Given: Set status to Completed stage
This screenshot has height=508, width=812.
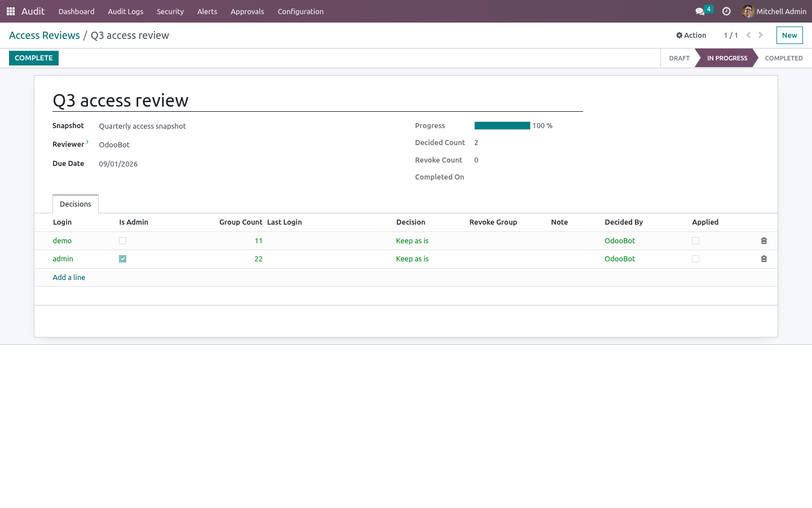Looking at the screenshot, I should pos(784,58).
